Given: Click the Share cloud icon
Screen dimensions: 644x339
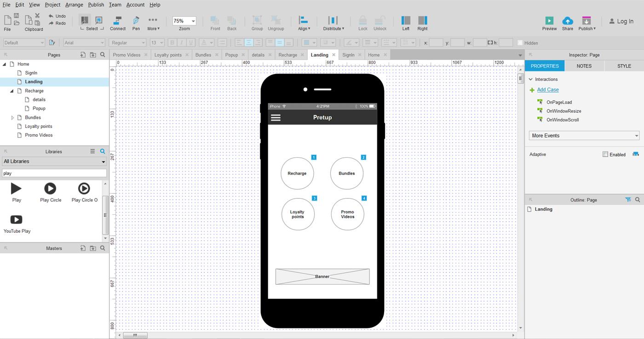Looking at the screenshot, I should 568,21.
